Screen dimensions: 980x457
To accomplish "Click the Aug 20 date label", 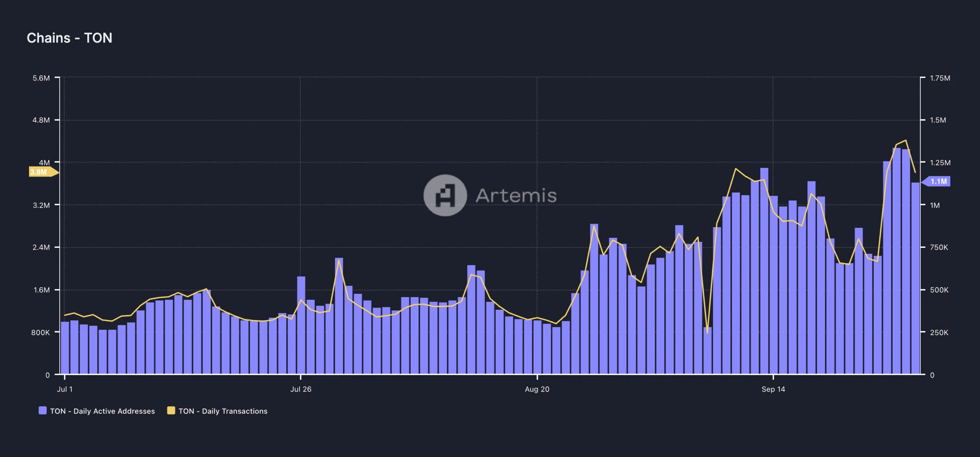I will (x=537, y=390).
